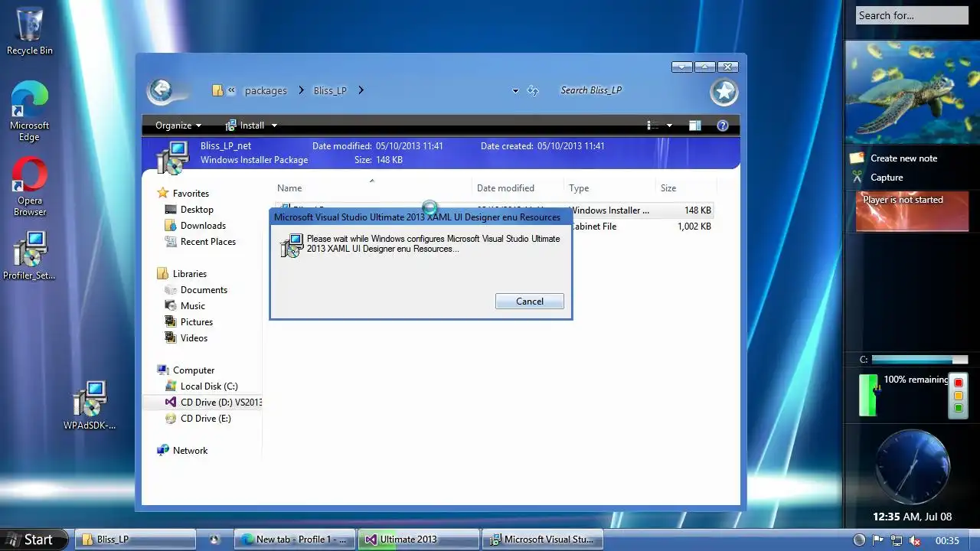Expand the view options dropdown arrow

(669, 126)
